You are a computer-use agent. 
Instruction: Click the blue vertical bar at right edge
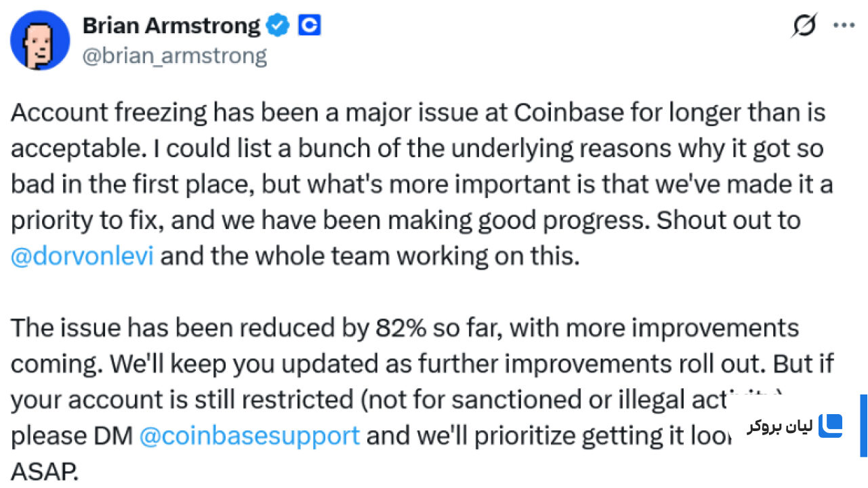click(864, 426)
